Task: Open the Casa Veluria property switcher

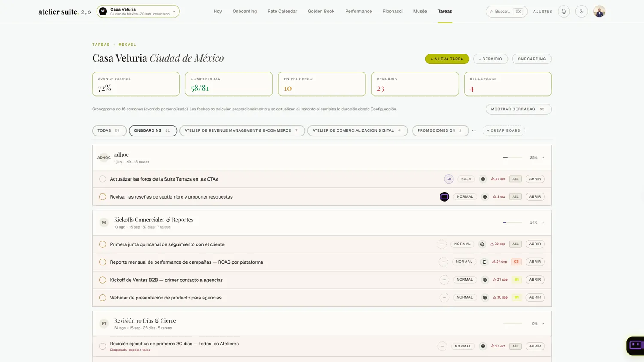Action: (138, 12)
